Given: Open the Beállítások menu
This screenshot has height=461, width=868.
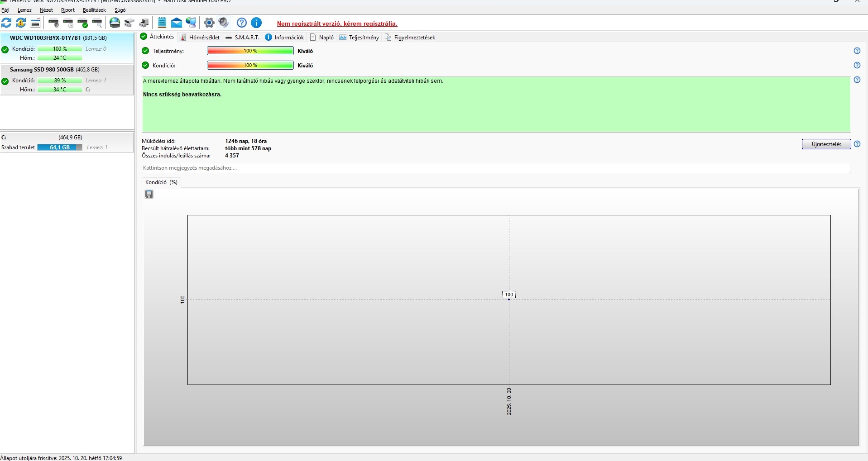Looking at the screenshot, I should click(x=94, y=10).
